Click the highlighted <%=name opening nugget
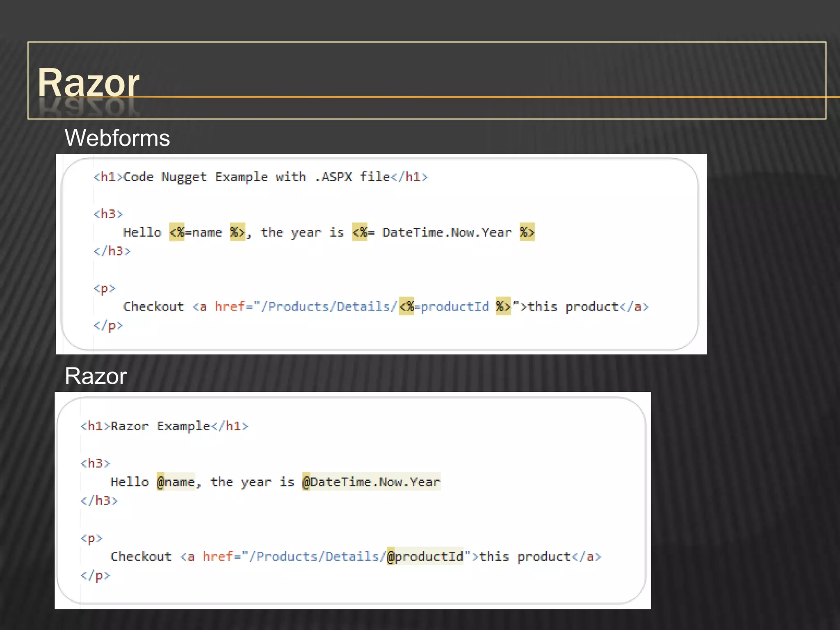Screen dimensions: 840x630 coord(177,233)
